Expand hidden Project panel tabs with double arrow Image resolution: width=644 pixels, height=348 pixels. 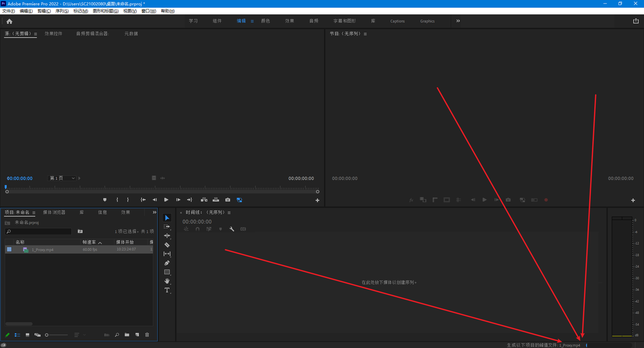point(154,213)
